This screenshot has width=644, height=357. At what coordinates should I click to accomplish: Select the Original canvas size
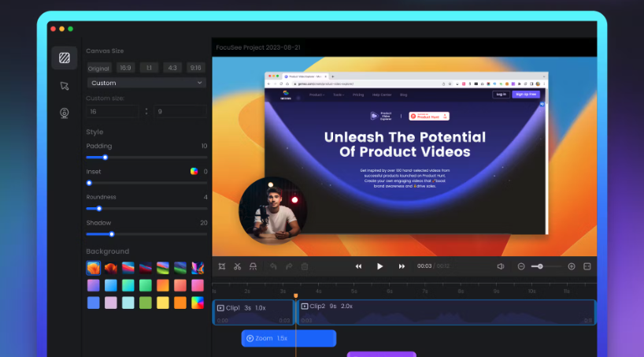click(98, 69)
